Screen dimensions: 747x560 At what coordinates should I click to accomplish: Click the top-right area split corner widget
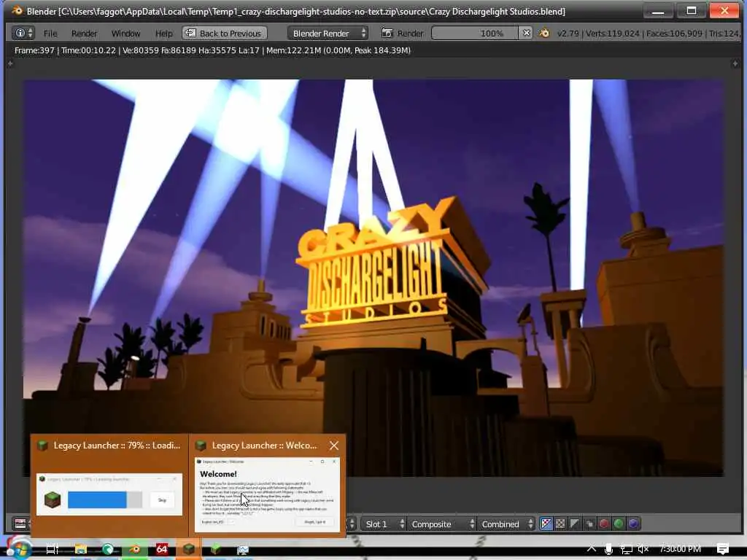(x=735, y=63)
